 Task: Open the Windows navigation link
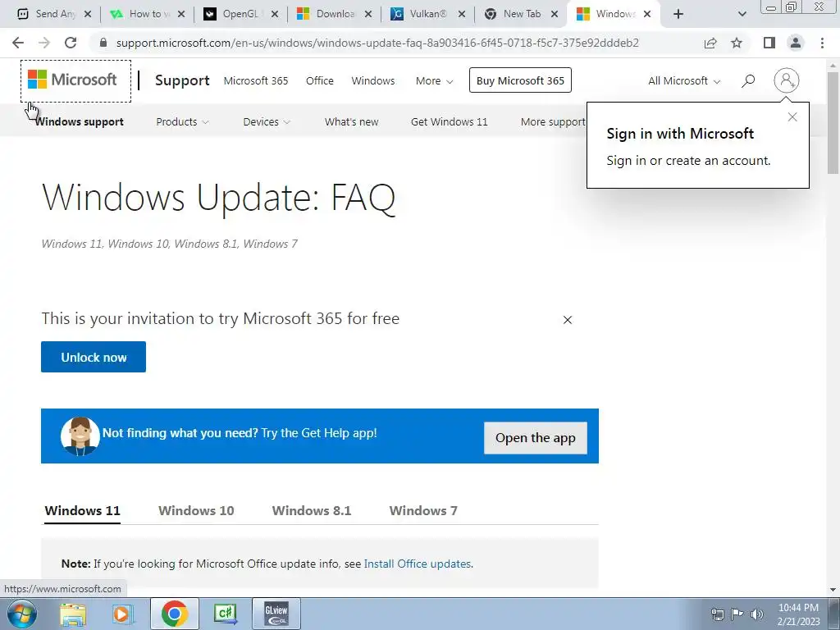pos(373,81)
